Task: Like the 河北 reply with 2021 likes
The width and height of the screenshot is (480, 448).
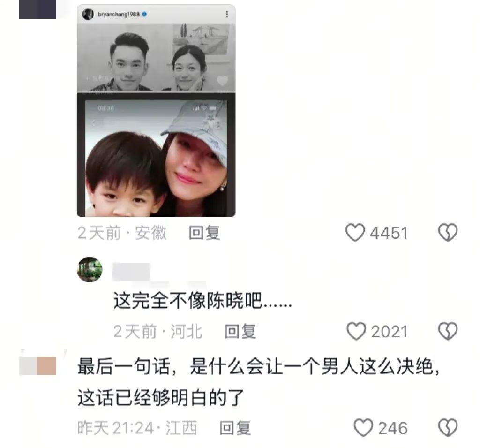Action: tap(356, 331)
